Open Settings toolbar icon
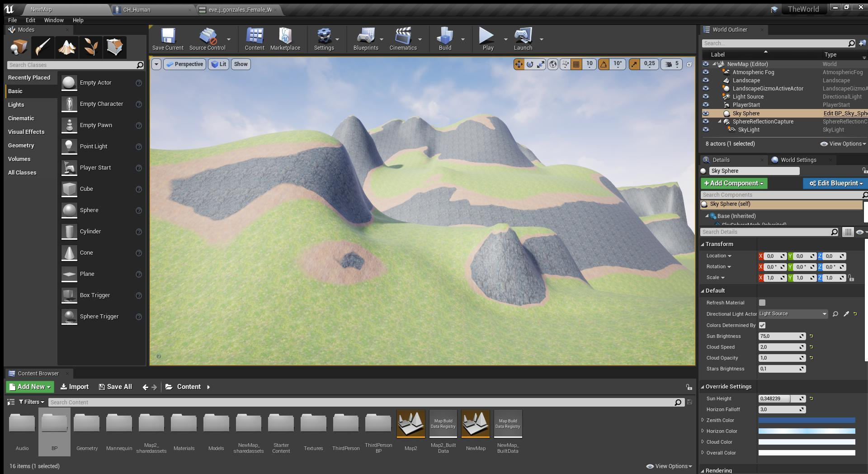 (324, 39)
